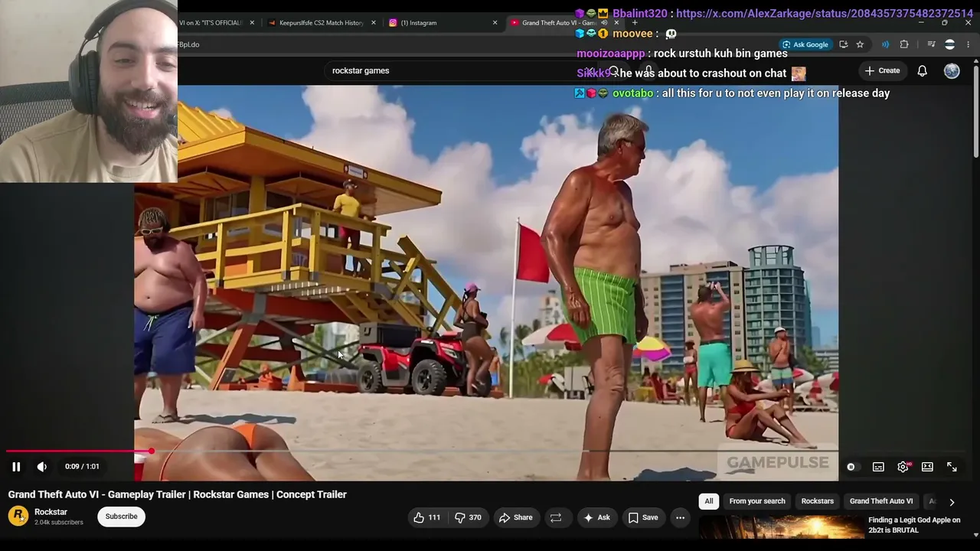980x551 pixels.
Task: Pause the video playback
Action: click(x=16, y=467)
